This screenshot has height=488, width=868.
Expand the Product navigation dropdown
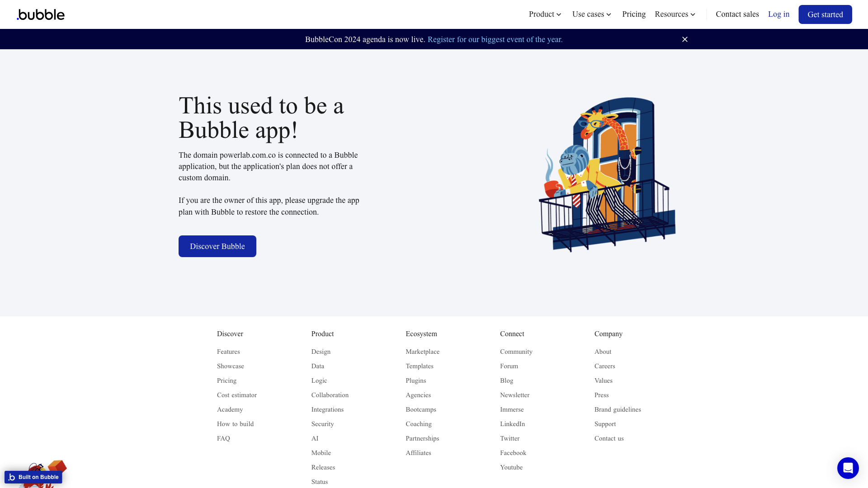[x=545, y=14]
